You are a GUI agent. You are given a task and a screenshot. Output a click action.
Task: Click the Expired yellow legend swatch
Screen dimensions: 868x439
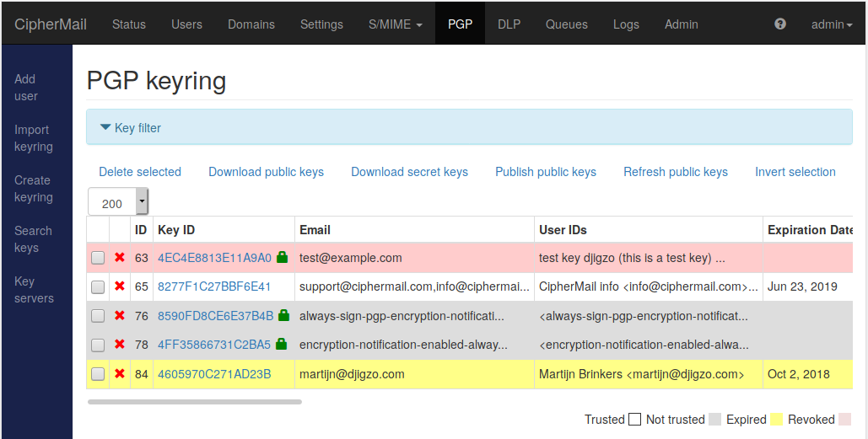[777, 420]
